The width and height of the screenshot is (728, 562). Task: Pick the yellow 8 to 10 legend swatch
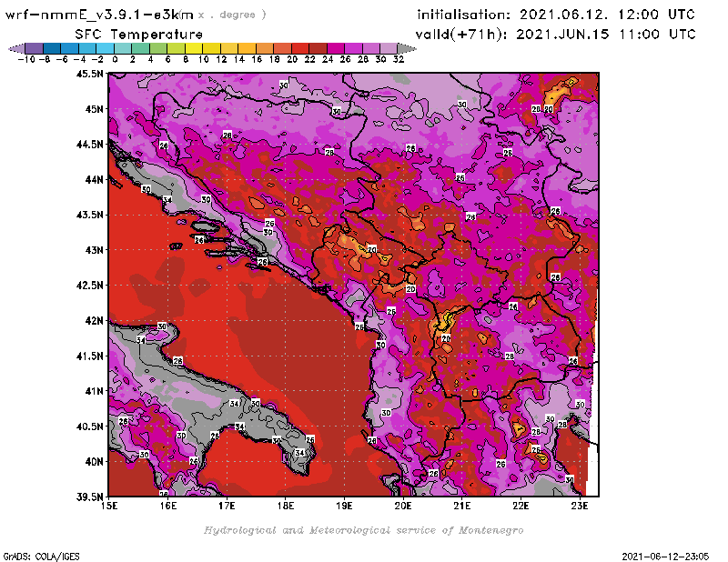[x=194, y=48]
